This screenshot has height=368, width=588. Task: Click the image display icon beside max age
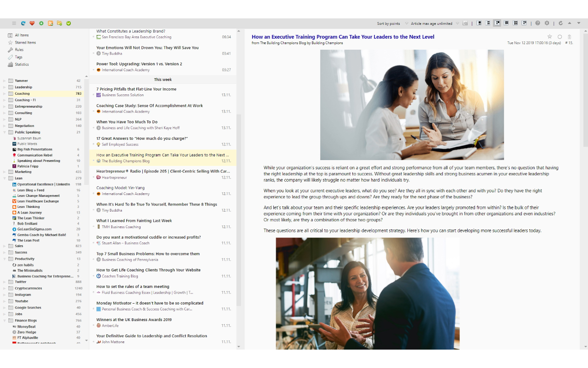465,23
